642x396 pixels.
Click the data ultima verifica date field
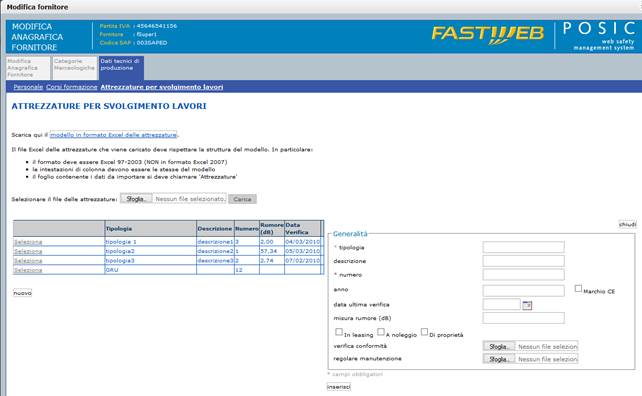click(502, 304)
